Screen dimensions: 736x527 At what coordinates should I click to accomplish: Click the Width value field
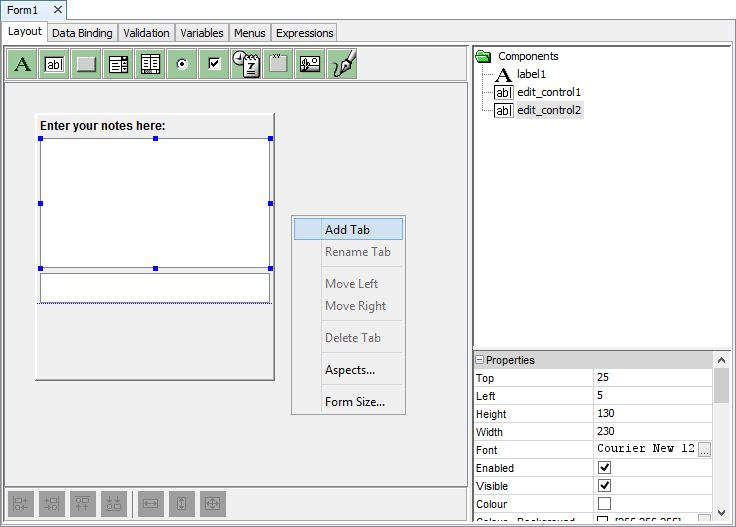(x=650, y=432)
